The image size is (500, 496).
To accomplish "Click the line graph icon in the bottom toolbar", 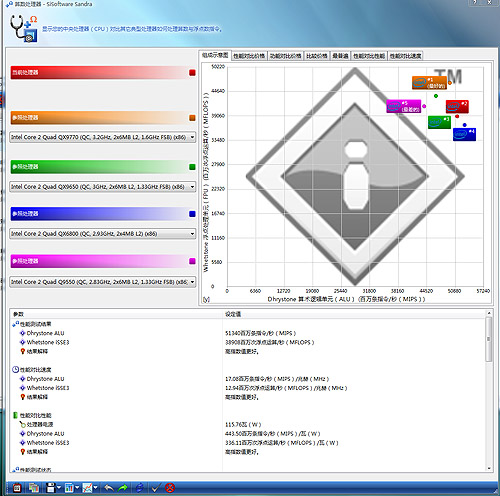I will 87,488.
